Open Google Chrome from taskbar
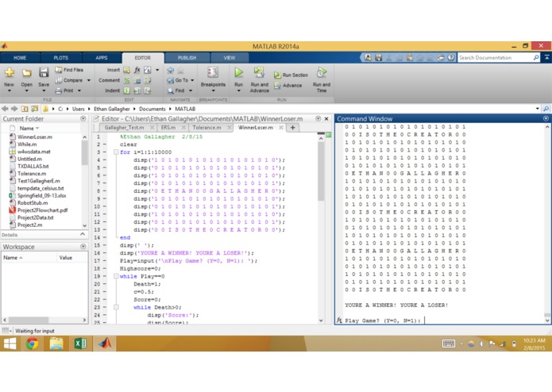 [x=32, y=344]
